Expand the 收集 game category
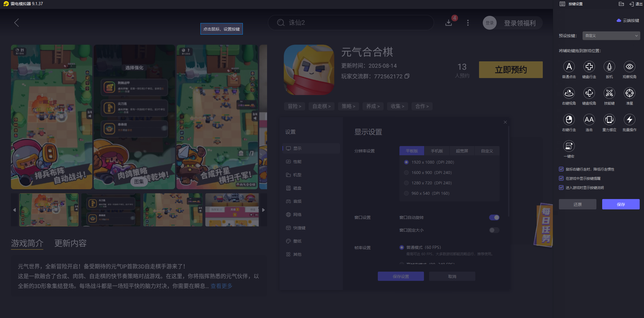This screenshot has width=644, height=318. [397, 106]
